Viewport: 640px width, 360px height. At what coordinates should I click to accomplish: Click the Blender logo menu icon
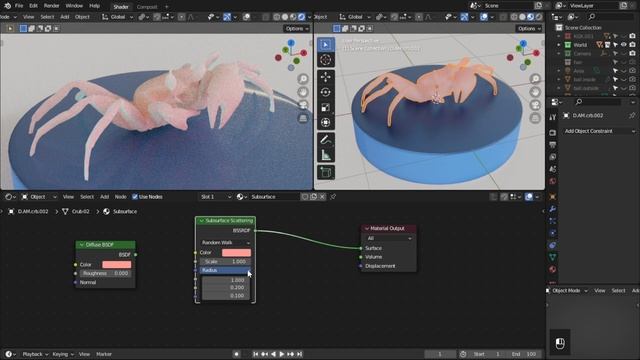point(7,6)
